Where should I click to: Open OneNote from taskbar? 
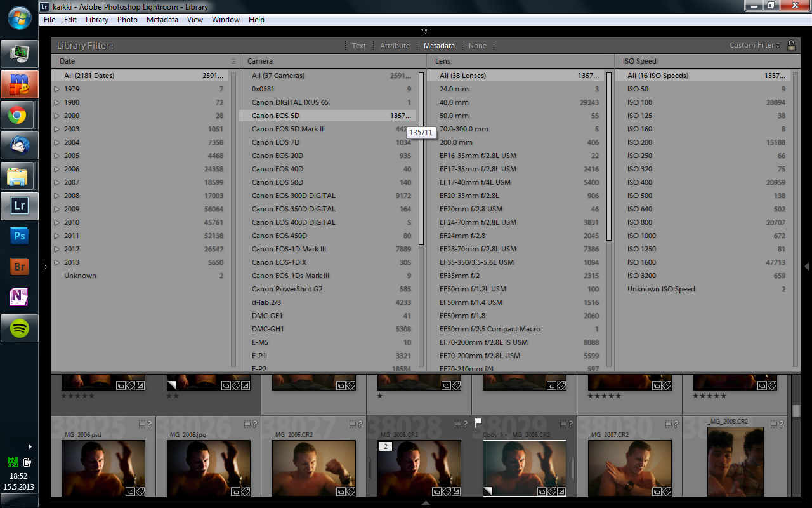19,298
